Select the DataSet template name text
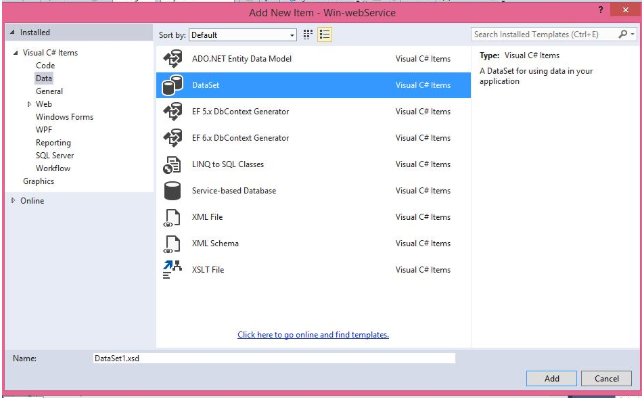The image size is (644, 398). pyautogui.click(x=206, y=85)
